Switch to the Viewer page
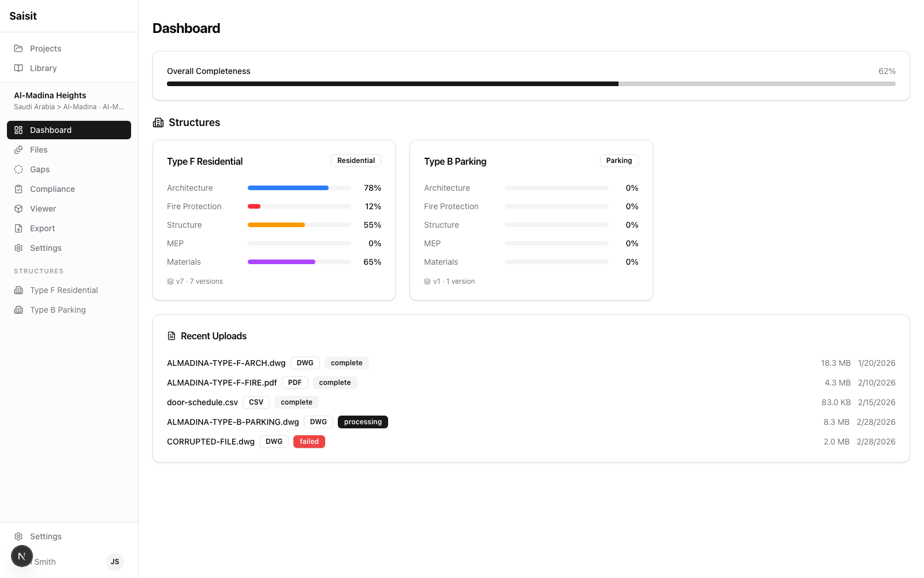924x578 pixels. coord(69,209)
